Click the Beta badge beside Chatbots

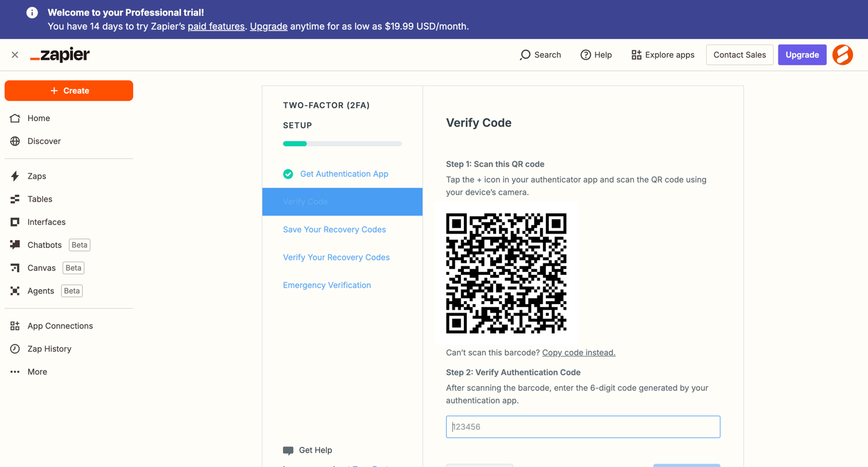click(x=79, y=245)
